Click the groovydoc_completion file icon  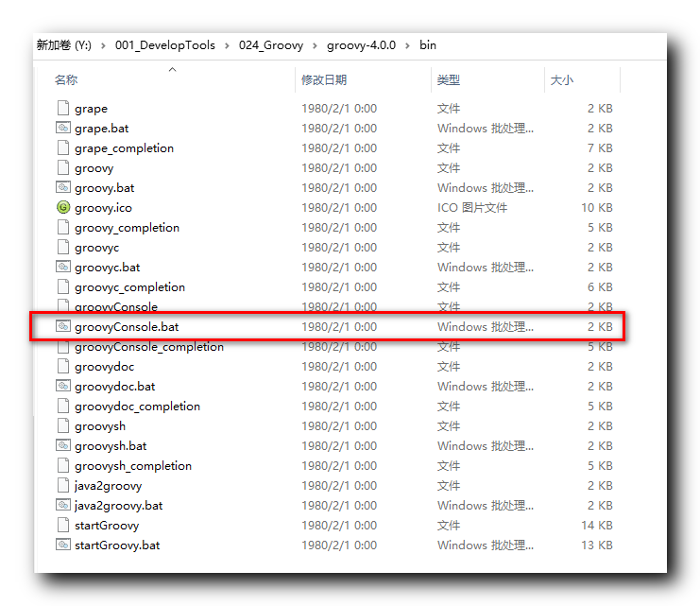click(x=63, y=406)
